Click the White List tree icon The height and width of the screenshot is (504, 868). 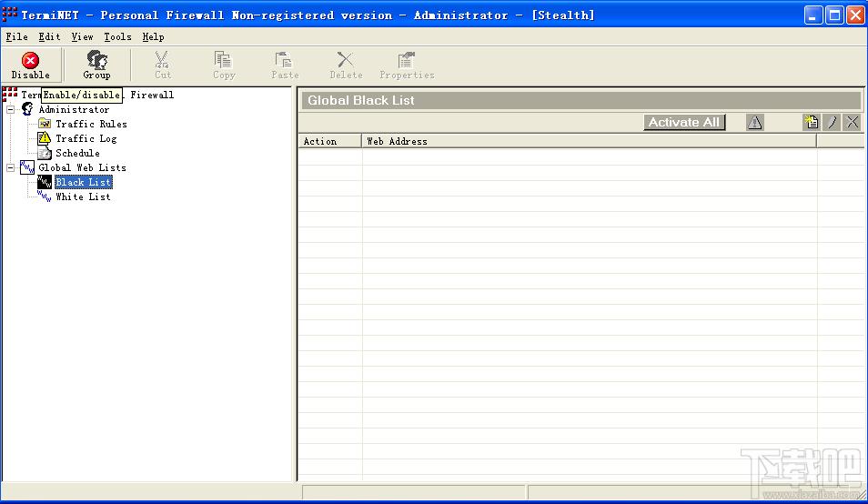coord(45,197)
